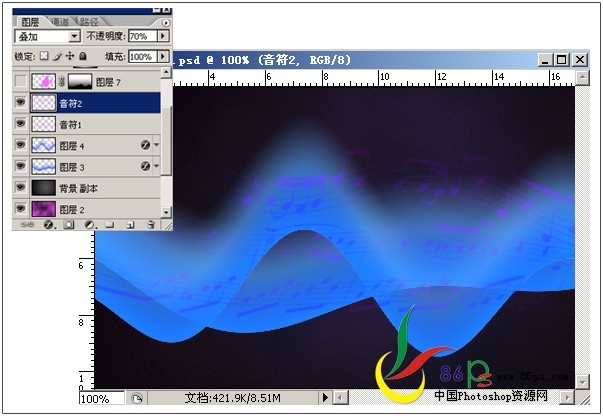Click layers panel scroll down arrow
The width and height of the screenshot is (603, 416).
tap(166, 211)
